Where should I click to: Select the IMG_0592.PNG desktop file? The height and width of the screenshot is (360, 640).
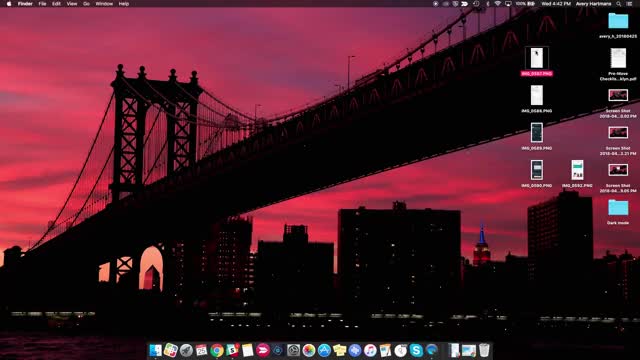(577, 173)
